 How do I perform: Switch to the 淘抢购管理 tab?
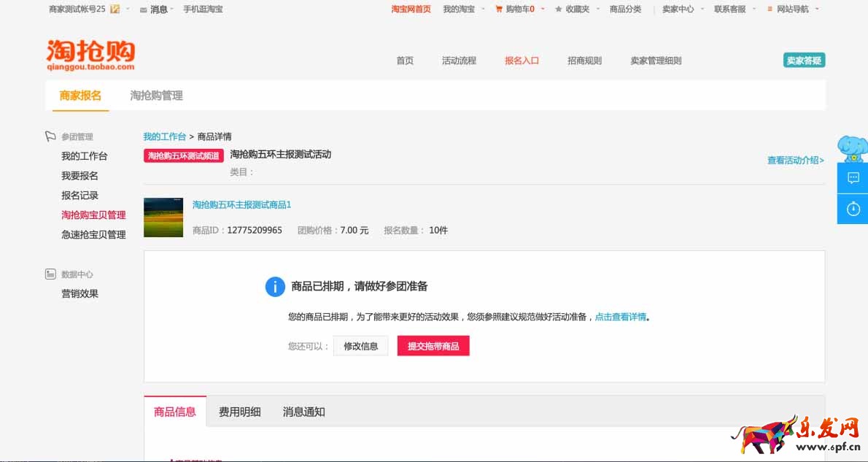click(x=156, y=96)
